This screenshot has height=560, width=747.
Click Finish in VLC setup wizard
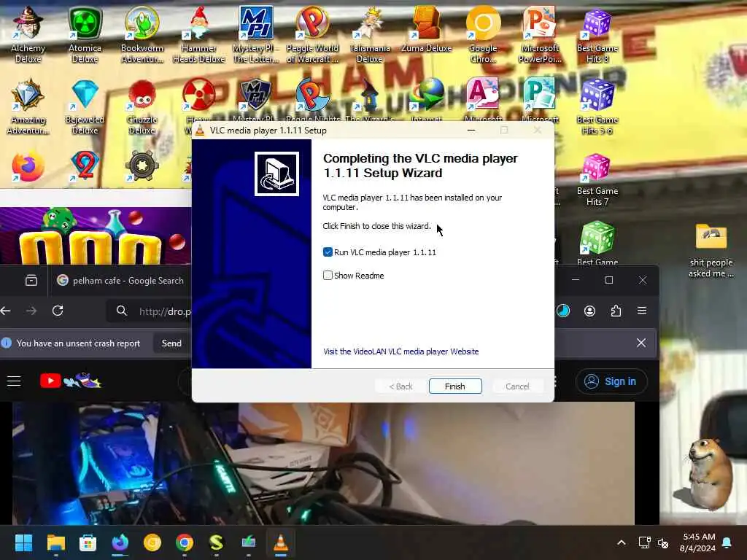[455, 386]
